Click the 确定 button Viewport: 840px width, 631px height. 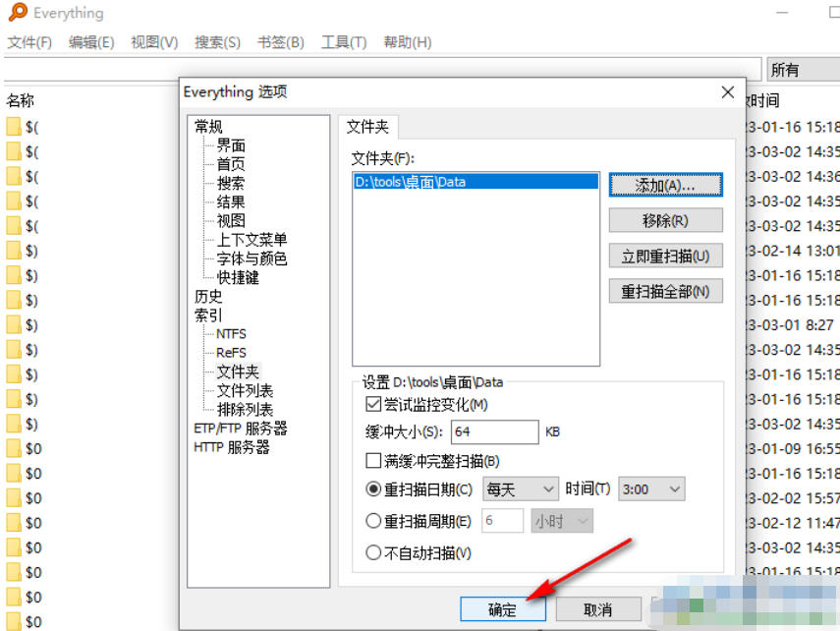[x=503, y=609]
